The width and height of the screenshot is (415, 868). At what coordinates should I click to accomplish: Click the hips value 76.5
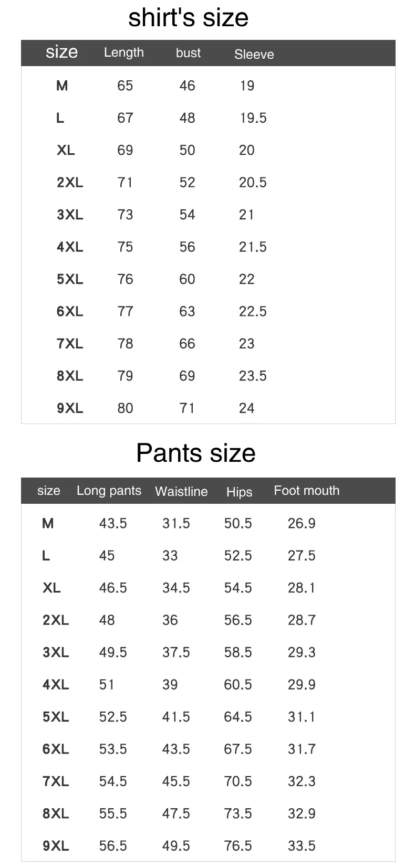pos(238,846)
